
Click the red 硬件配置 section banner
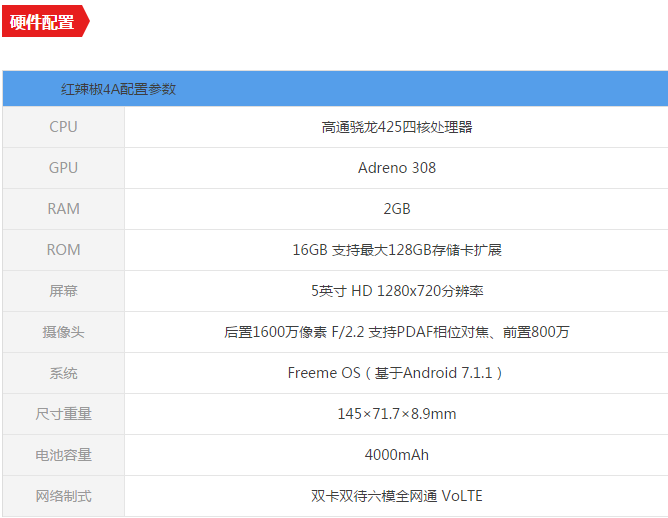point(46,21)
